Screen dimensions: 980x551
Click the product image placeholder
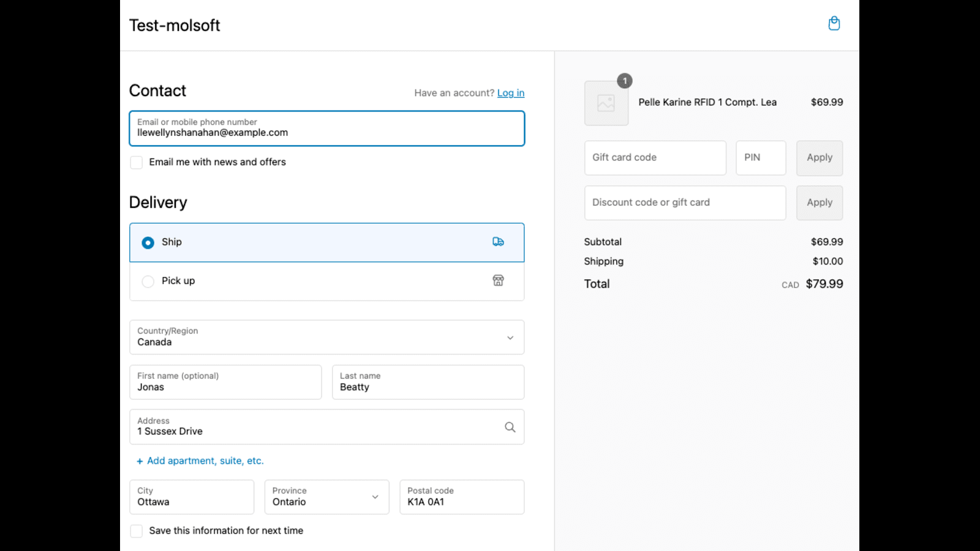coord(606,103)
